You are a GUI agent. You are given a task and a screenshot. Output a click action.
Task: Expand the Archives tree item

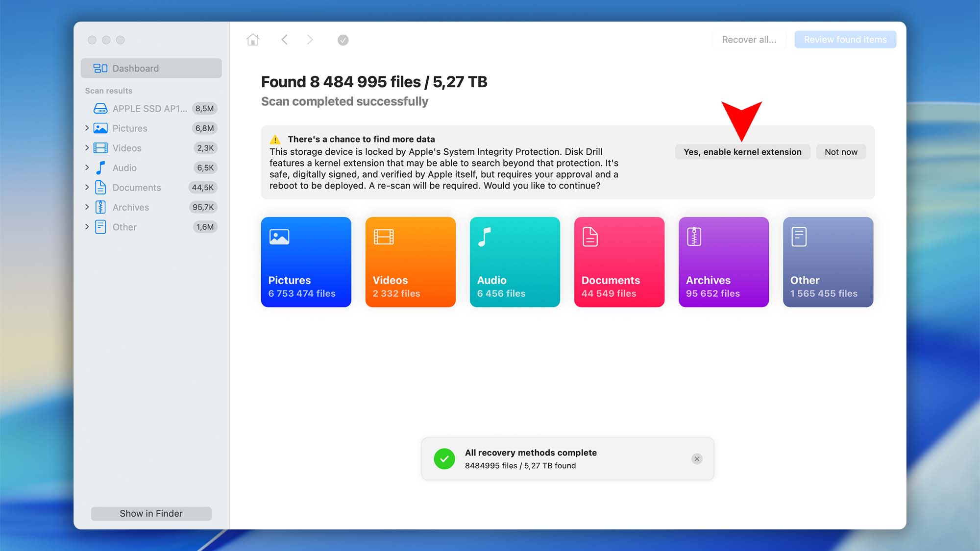coord(87,207)
